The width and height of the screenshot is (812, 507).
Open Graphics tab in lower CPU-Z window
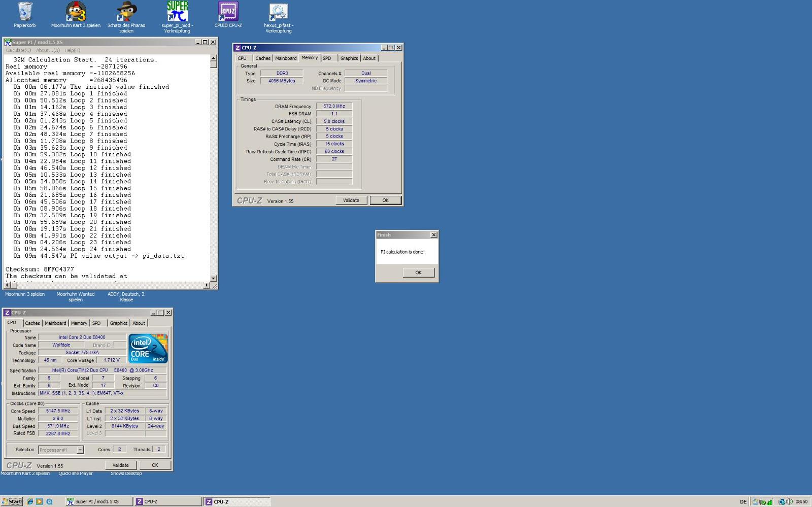pyautogui.click(x=119, y=323)
